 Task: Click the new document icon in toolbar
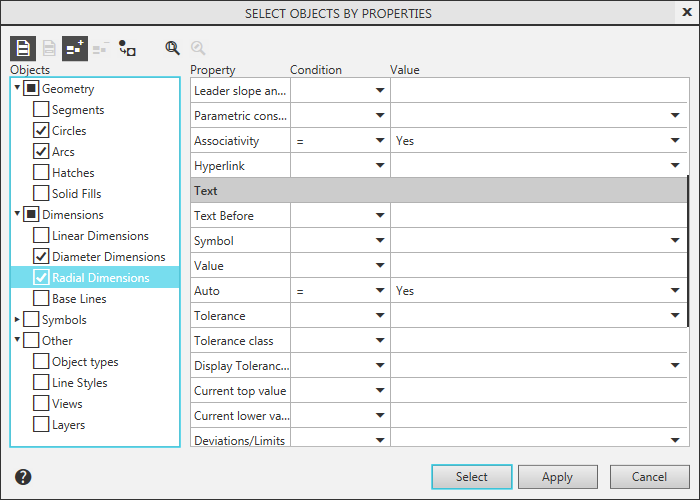coord(23,47)
